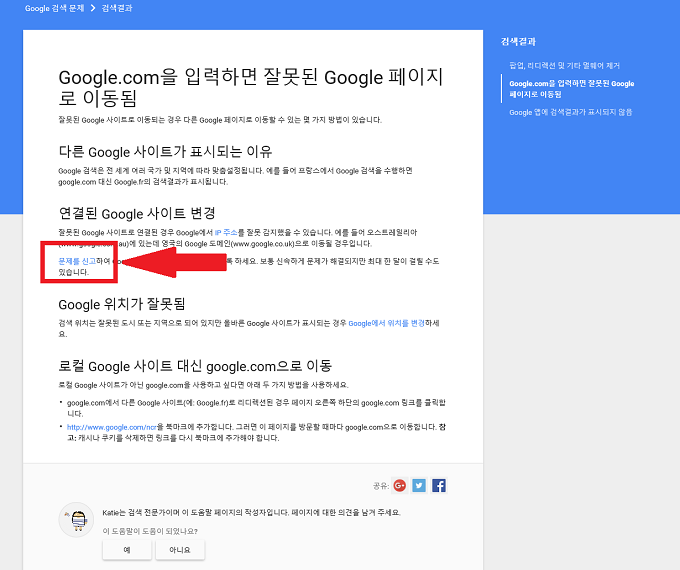Click the heading Google 위치가 잘못됨
The width and height of the screenshot is (680, 570).
point(122,304)
